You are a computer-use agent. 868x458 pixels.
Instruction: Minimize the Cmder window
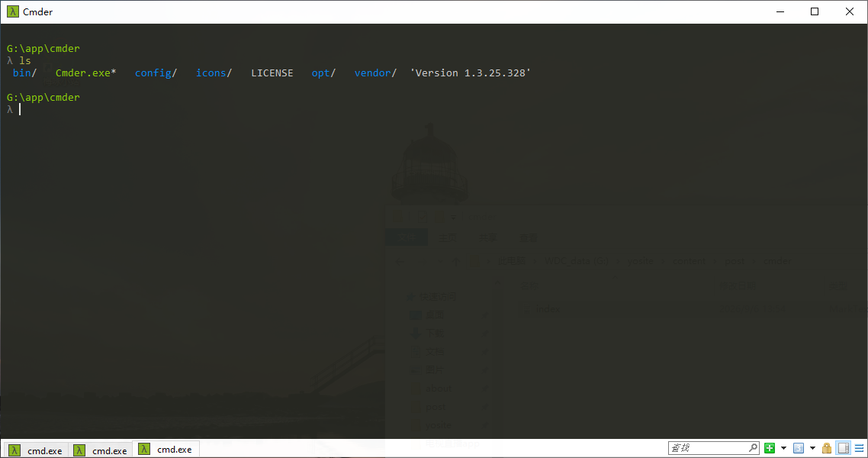(x=780, y=11)
